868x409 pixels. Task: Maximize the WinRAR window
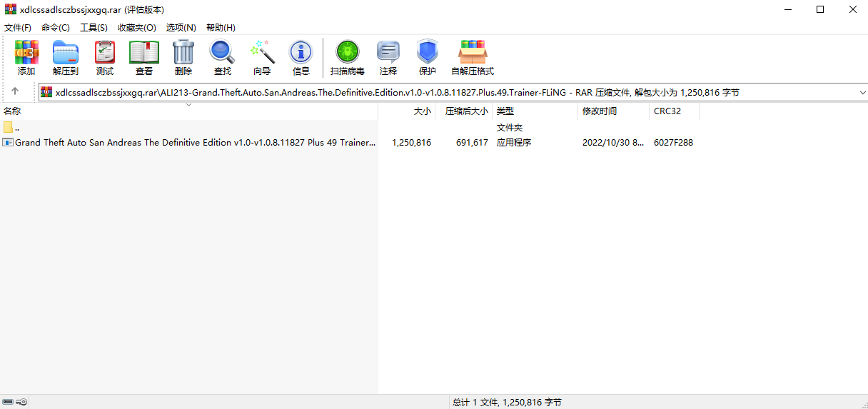tap(820, 9)
